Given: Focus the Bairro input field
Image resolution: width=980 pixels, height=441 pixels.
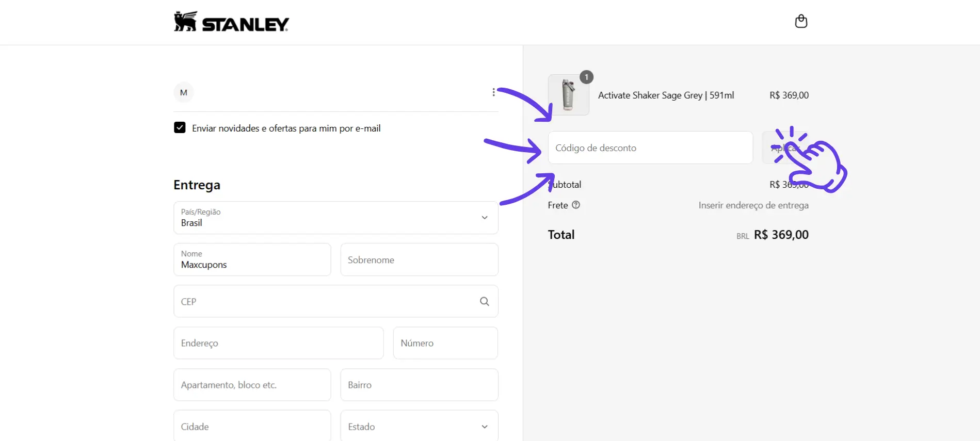Looking at the screenshot, I should [419, 385].
